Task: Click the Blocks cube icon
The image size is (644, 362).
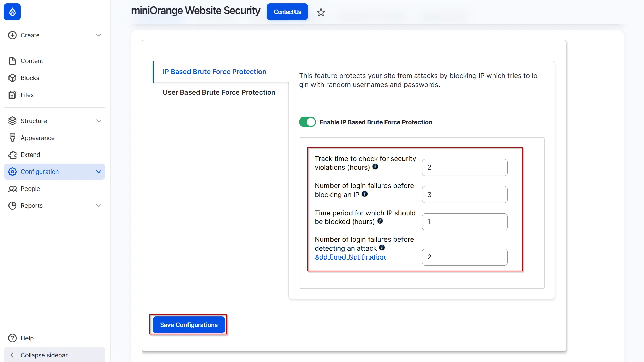Action: pos(12,78)
